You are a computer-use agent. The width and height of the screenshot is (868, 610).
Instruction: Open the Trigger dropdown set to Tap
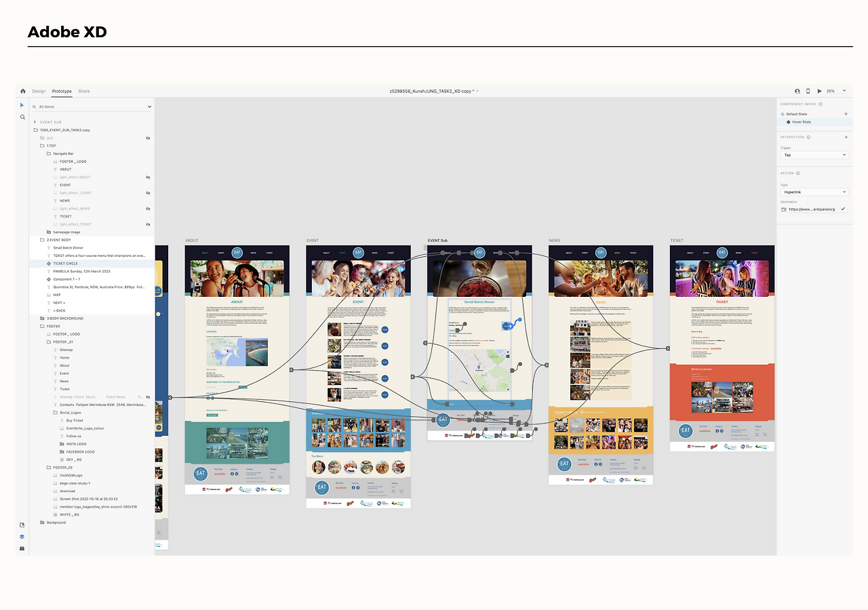814,154
